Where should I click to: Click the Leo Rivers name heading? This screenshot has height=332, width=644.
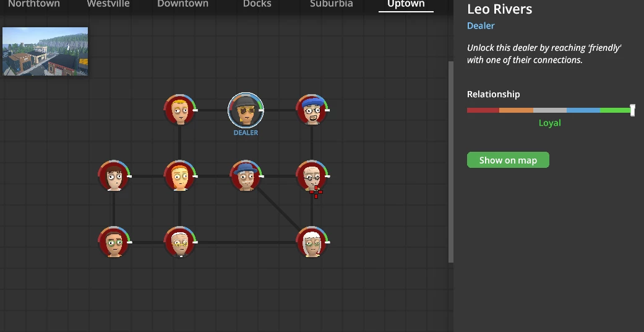[499, 9]
